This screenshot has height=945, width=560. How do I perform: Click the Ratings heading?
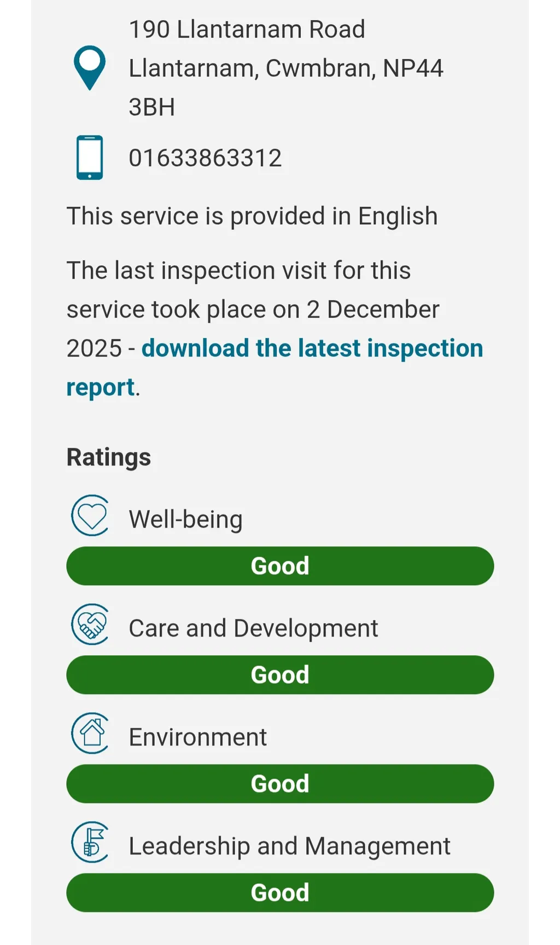109,457
